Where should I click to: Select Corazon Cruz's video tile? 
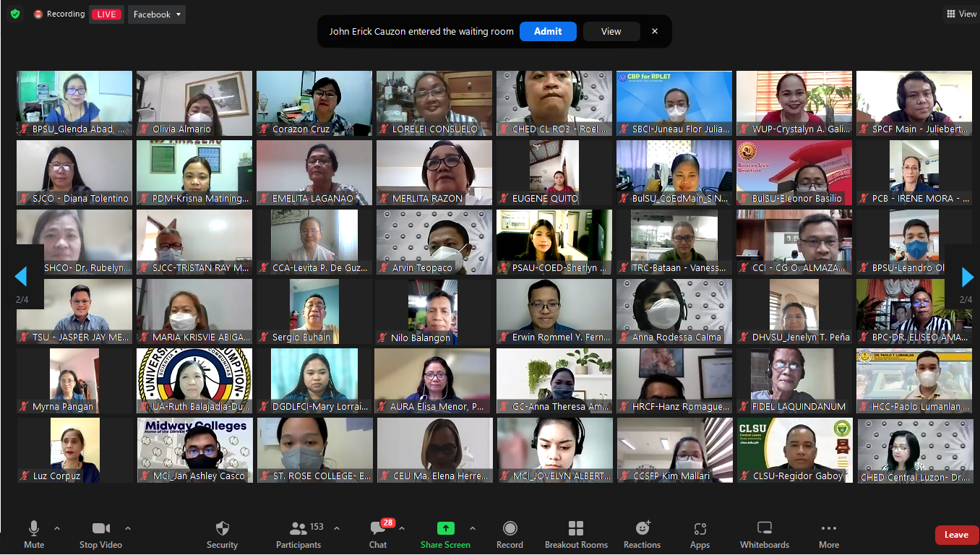(x=314, y=103)
